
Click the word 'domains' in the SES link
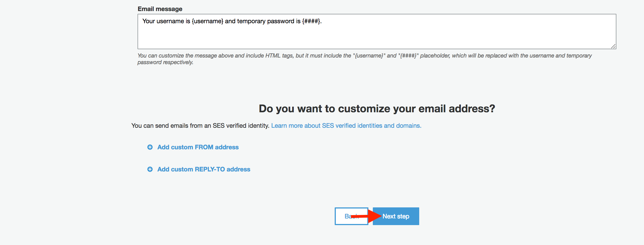point(408,126)
